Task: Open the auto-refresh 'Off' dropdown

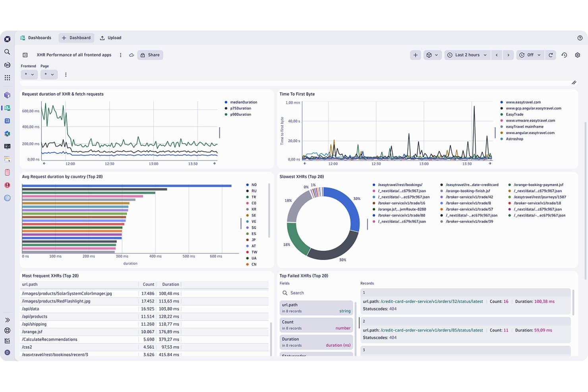Action: (x=530, y=55)
